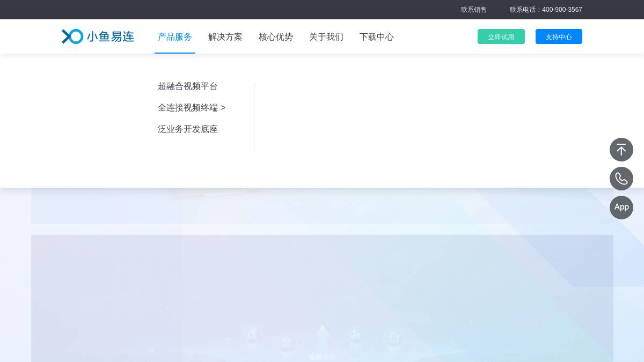The image size is (644, 362).
Task: Click the back-to-top arrow icon
Action: (621, 150)
